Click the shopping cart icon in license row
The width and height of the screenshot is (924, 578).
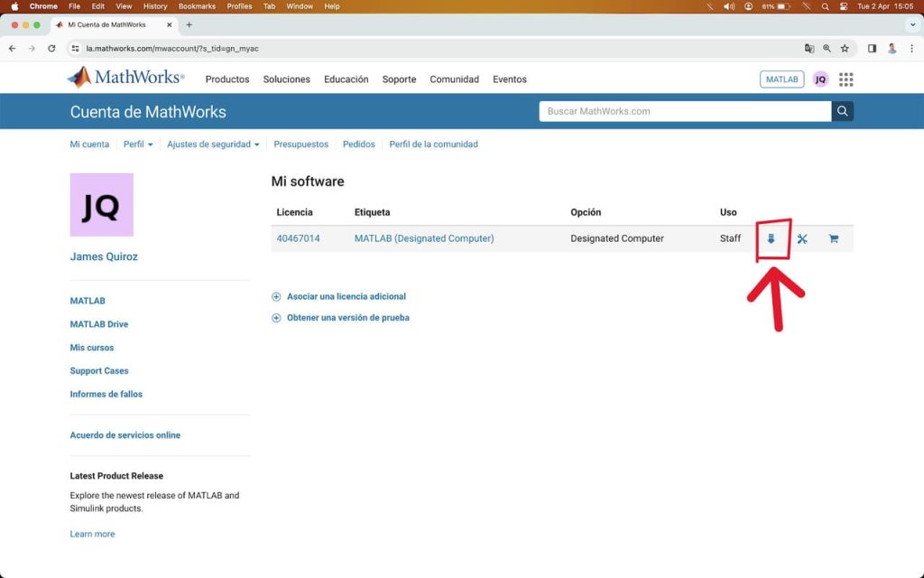[833, 238]
